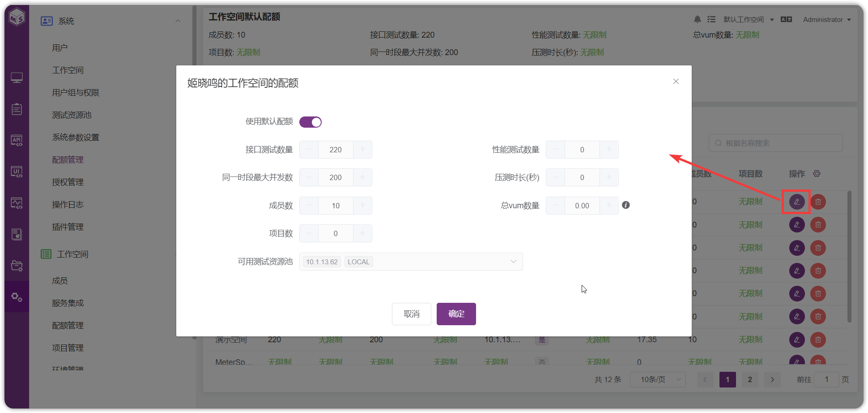Click the MeterSphere logo icon

point(17,18)
